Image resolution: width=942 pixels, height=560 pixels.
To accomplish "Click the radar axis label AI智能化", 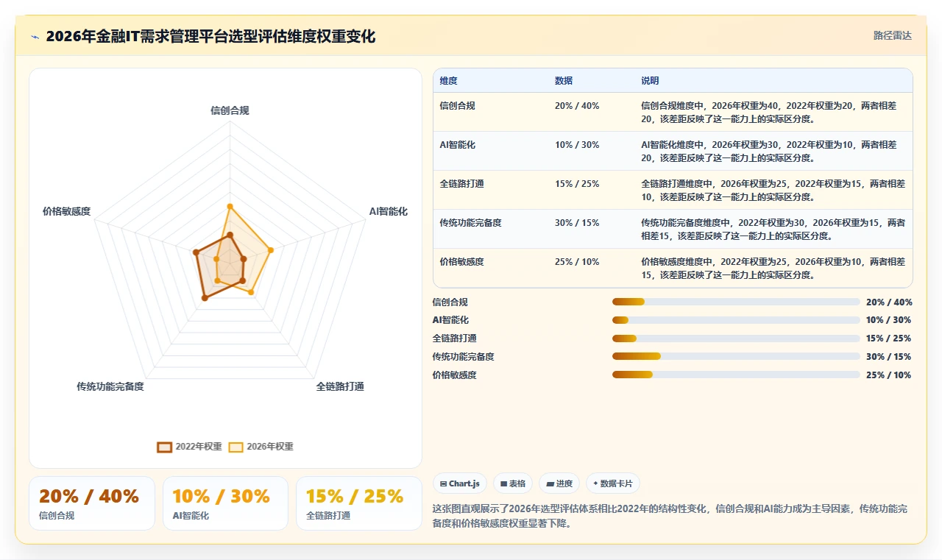I will click(388, 211).
